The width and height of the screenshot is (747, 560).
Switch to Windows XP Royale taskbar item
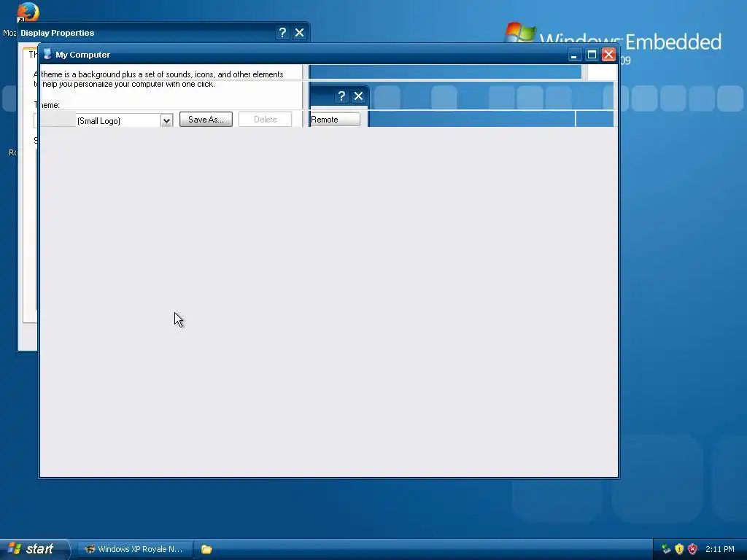(136, 549)
